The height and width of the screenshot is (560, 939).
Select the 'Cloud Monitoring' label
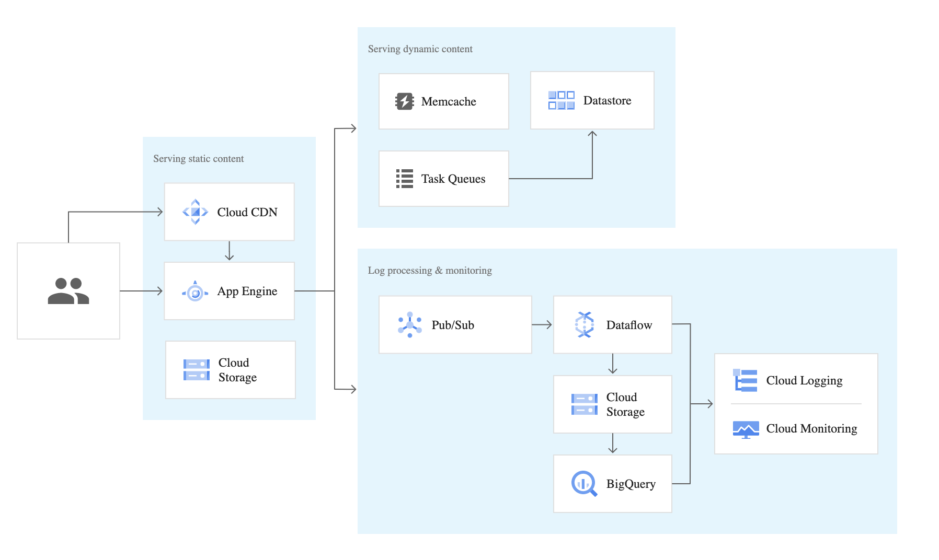[x=811, y=428]
